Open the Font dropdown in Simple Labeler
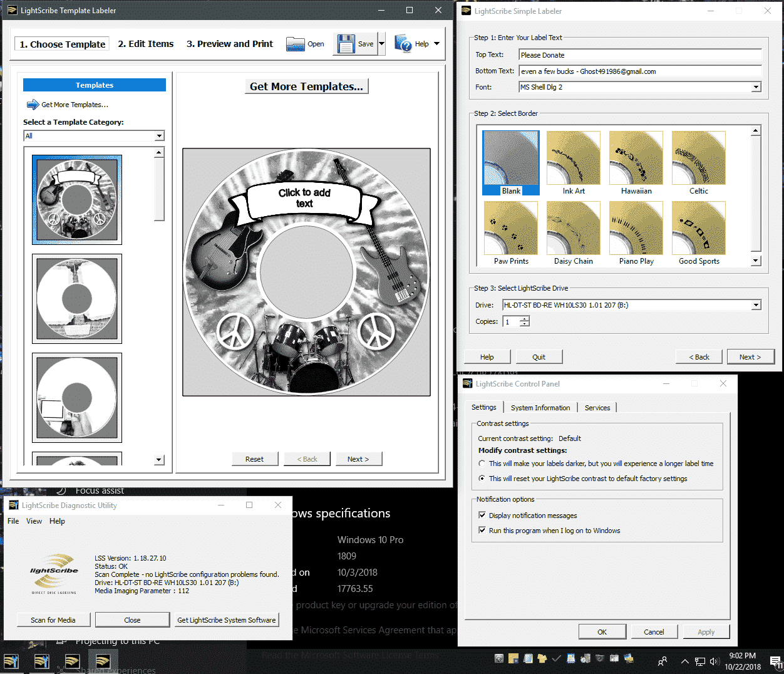Viewport: 784px width, 674px height. coord(756,87)
